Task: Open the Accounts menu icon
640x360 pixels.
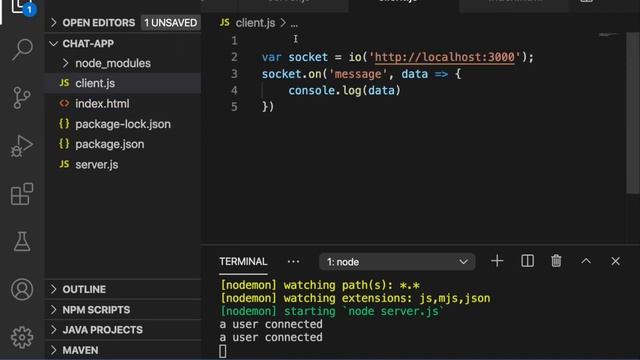Action: (x=22, y=289)
